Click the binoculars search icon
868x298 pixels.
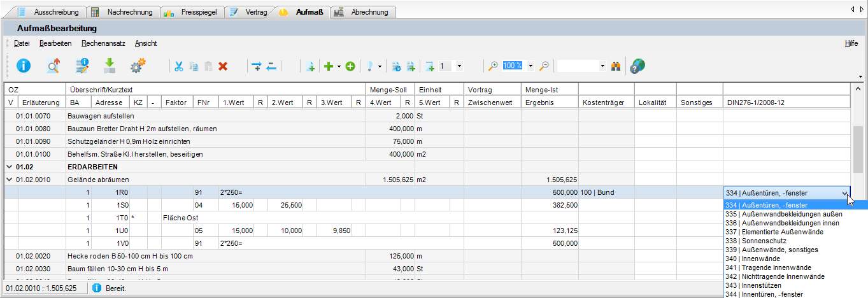coord(616,66)
